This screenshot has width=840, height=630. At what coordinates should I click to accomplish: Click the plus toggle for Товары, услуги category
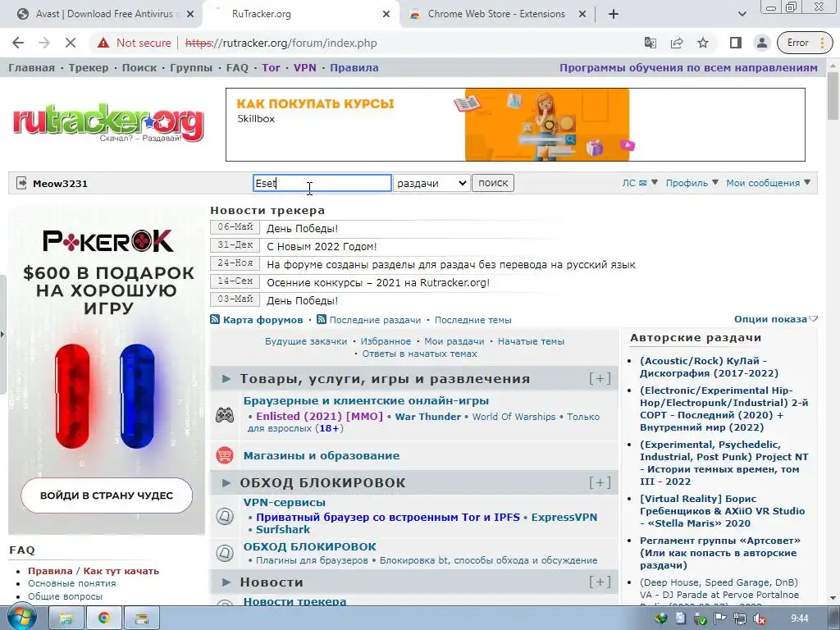click(x=600, y=379)
